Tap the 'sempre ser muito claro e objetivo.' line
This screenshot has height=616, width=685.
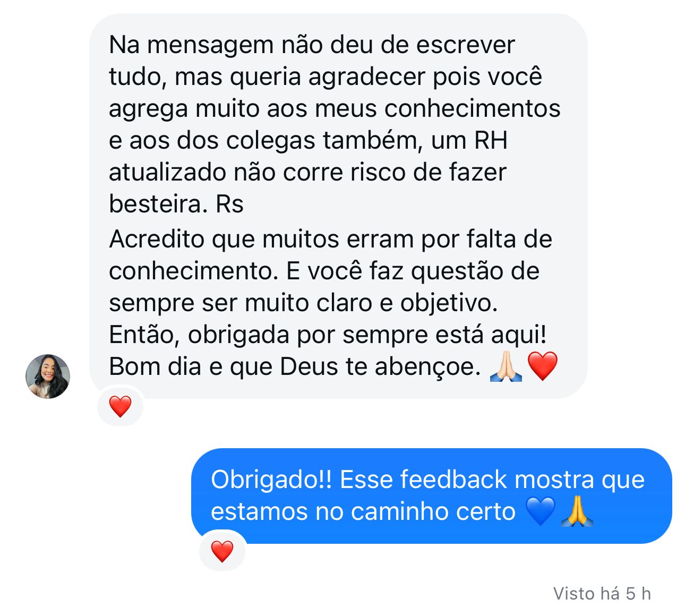[x=303, y=303]
